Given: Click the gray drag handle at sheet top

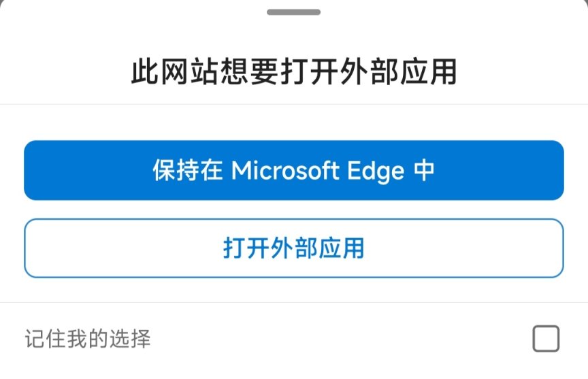Looking at the screenshot, I should (x=293, y=12).
